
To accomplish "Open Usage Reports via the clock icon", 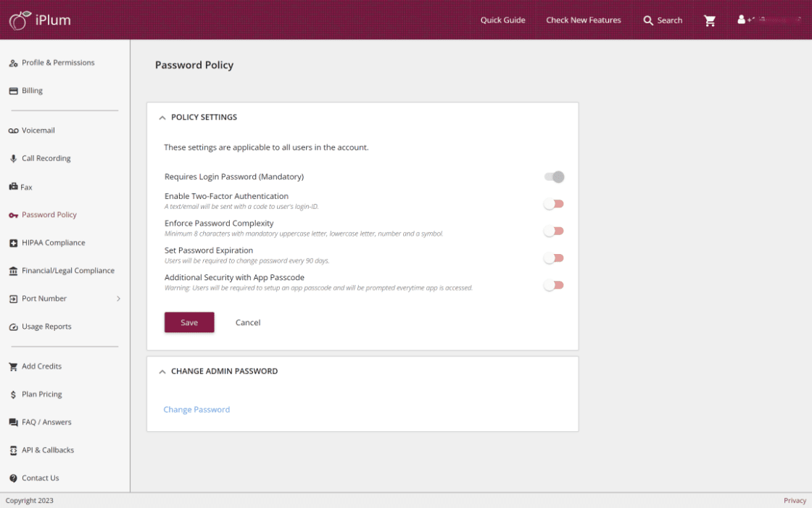I will [12, 327].
